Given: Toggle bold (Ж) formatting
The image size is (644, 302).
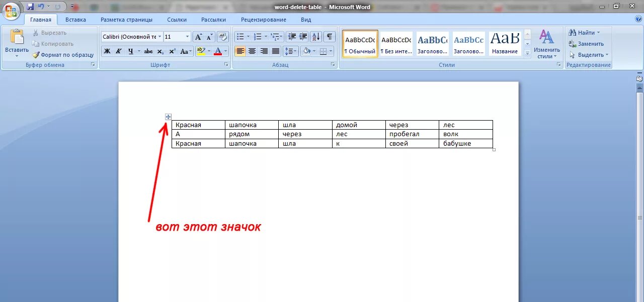Looking at the screenshot, I should 107,51.
